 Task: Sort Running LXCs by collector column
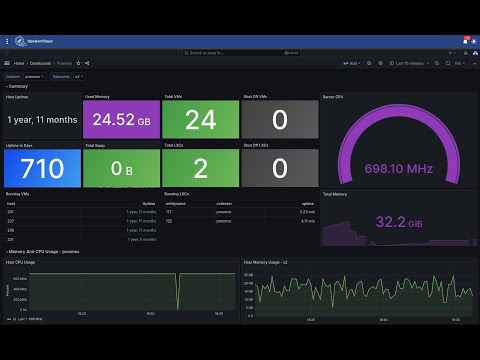pyautogui.click(x=224, y=204)
